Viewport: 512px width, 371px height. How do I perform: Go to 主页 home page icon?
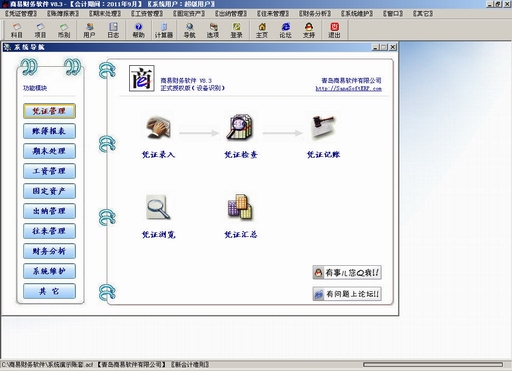(x=262, y=30)
